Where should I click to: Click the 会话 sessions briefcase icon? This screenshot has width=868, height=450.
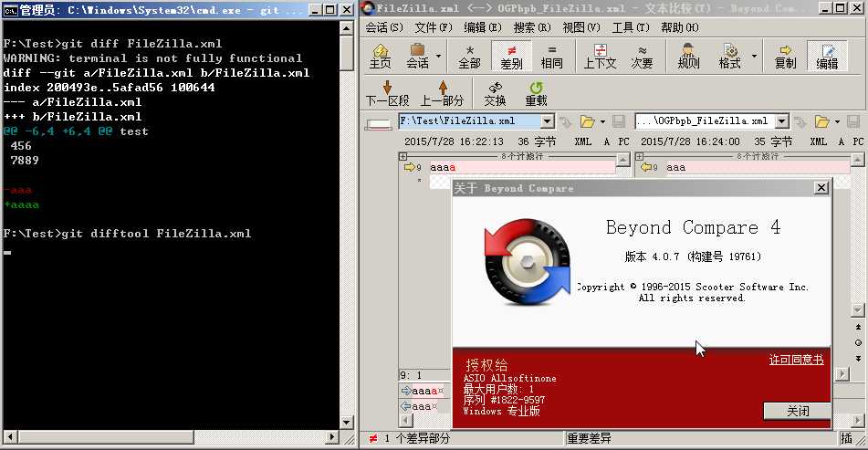tap(417, 56)
